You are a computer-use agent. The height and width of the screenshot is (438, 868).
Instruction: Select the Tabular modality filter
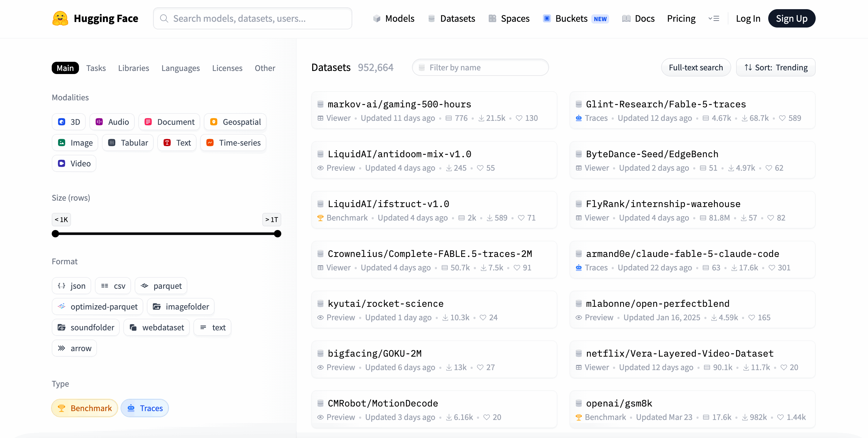click(x=128, y=143)
